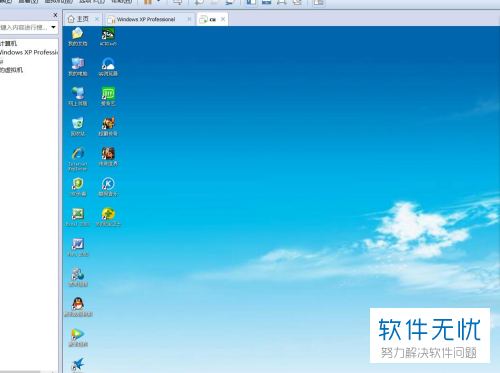The height and width of the screenshot is (373, 500).
Task: Open the Network Neighborhood icon
Action: 78,96
